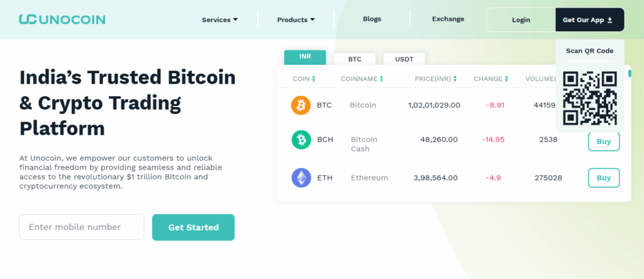Click the Unocoin logo

(62, 20)
